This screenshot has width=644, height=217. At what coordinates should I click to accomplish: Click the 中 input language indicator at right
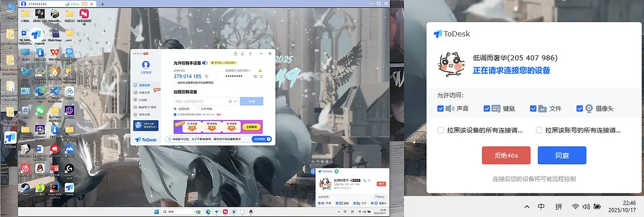541,206
